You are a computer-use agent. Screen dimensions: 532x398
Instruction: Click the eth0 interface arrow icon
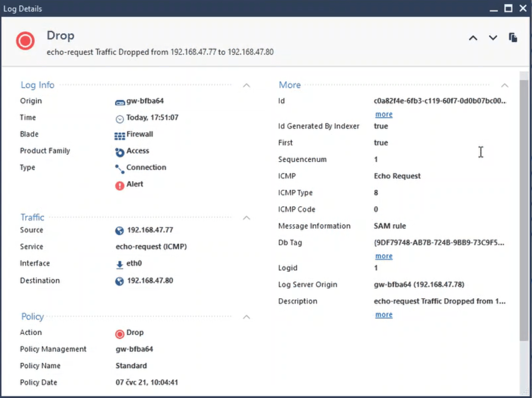point(120,265)
